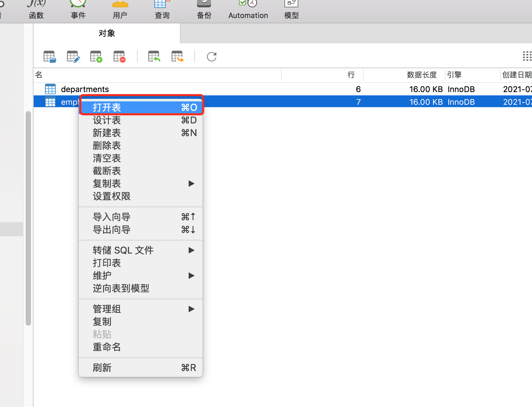
Task: Choose 打印表 from the context menu
Action: 141,263
